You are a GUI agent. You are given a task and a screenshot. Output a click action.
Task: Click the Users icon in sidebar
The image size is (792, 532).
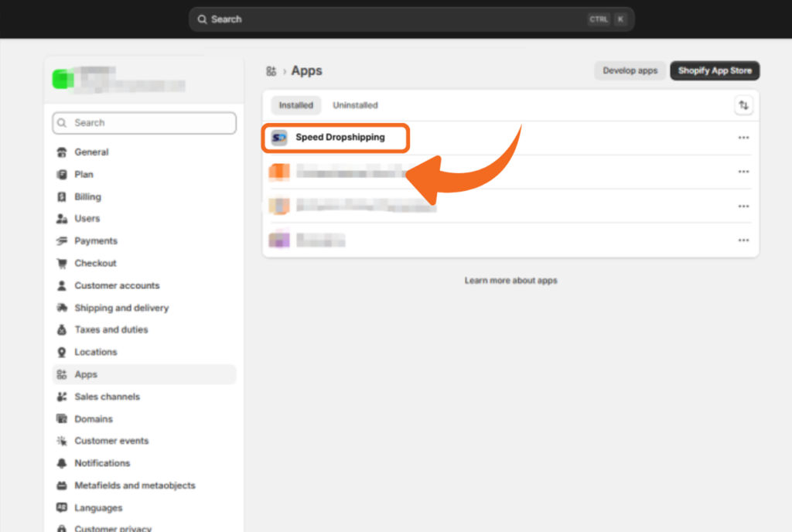tap(62, 219)
